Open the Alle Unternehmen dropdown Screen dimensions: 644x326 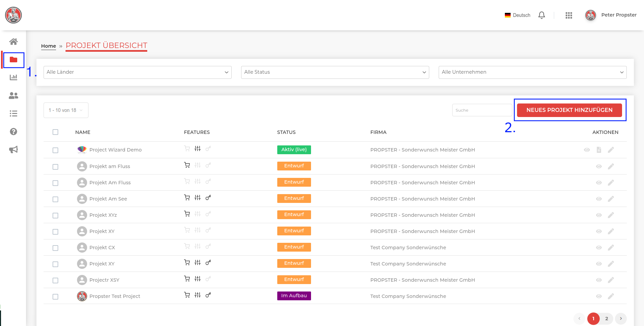(532, 72)
